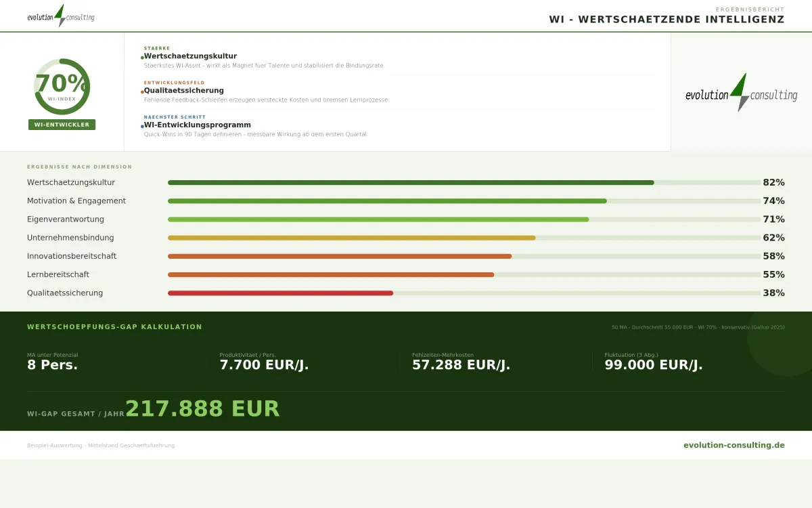Click the WI-GAP GESAMT / JAHR label
Viewport: 812px width, 508px height.
coord(76,414)
